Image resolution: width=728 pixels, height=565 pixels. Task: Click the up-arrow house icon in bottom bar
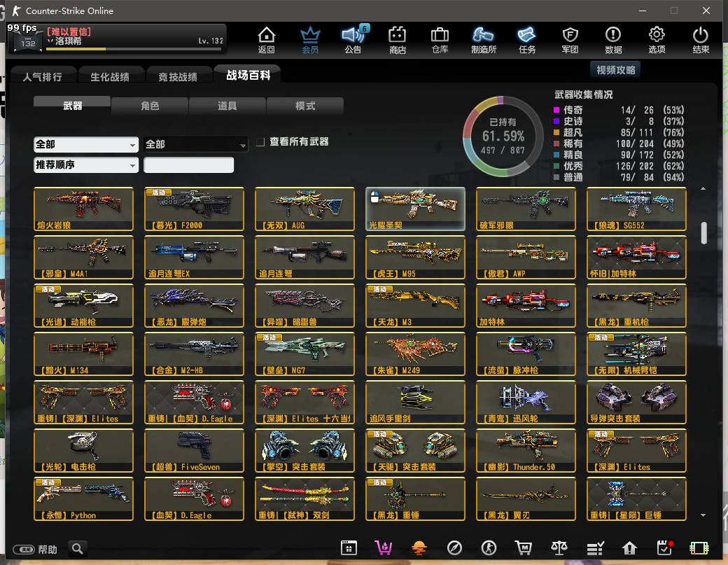(629, 548)
